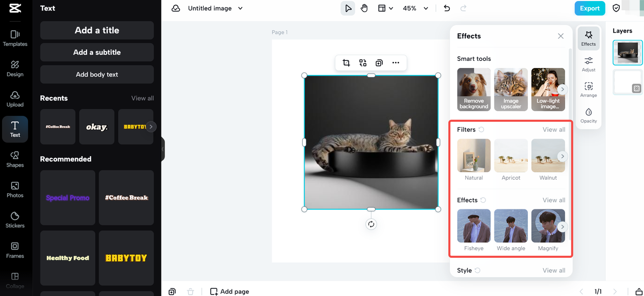644x296 pixels.
Task: Click the CapCut logo icon
Action: [15, 8]
